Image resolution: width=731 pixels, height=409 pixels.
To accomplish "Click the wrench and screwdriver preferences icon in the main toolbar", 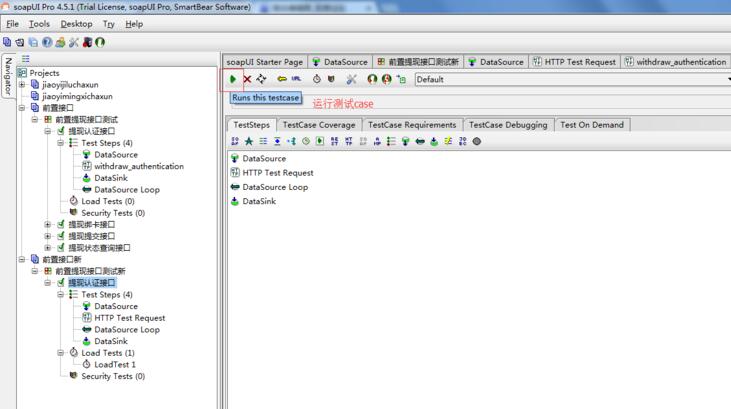I will (x=73, y=42).
